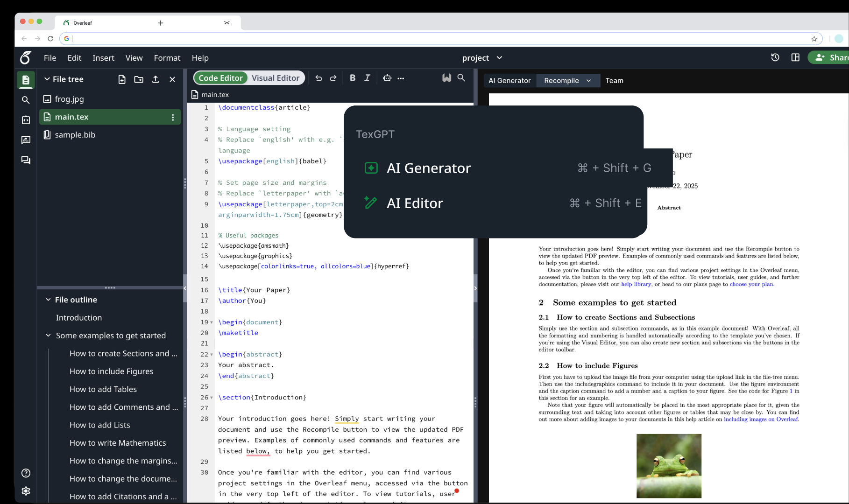The width and height of the screenshot is (849, 504).
Task: Jump to Introduction in file outline
Action: click(x=79, y=318)
